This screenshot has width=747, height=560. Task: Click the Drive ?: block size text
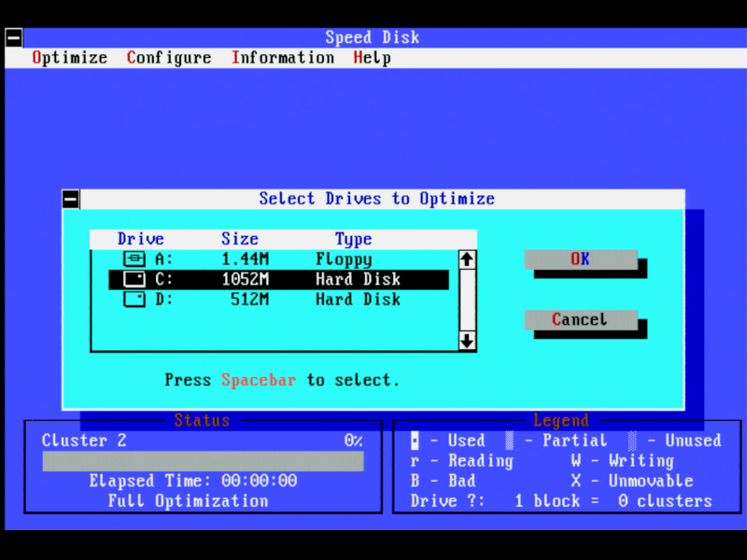point(561,501)
